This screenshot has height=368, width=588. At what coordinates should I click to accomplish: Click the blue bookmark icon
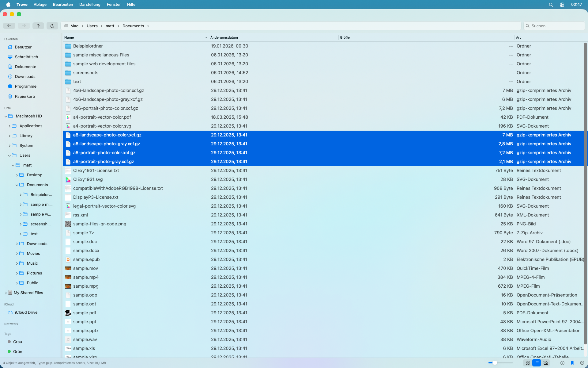[572, 363]
